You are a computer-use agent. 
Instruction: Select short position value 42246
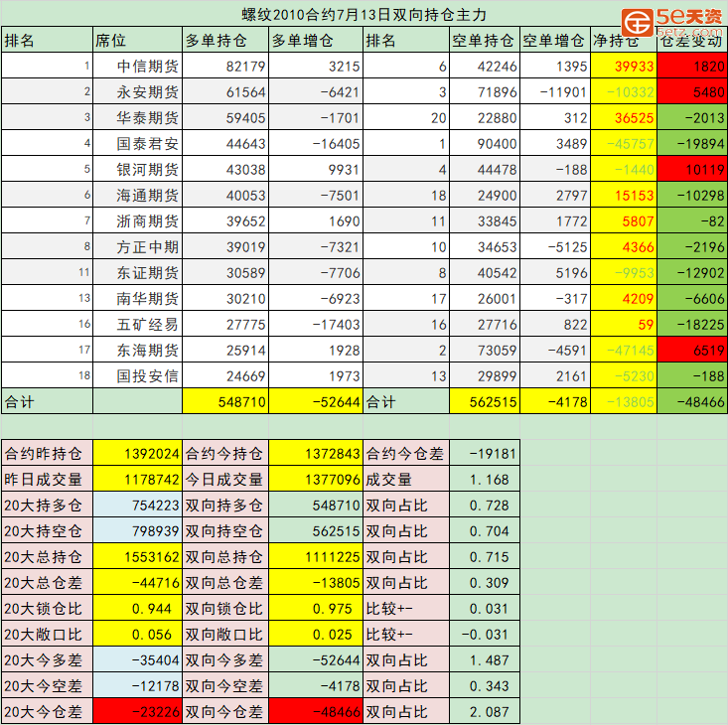pyautogui.click(x=485, y=66)
